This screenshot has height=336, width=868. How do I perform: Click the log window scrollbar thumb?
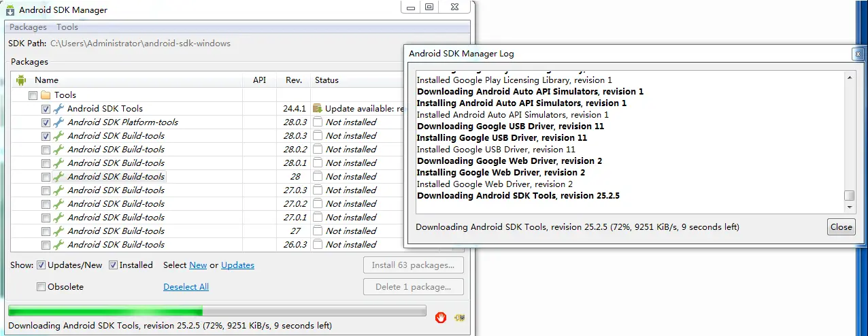850,196
